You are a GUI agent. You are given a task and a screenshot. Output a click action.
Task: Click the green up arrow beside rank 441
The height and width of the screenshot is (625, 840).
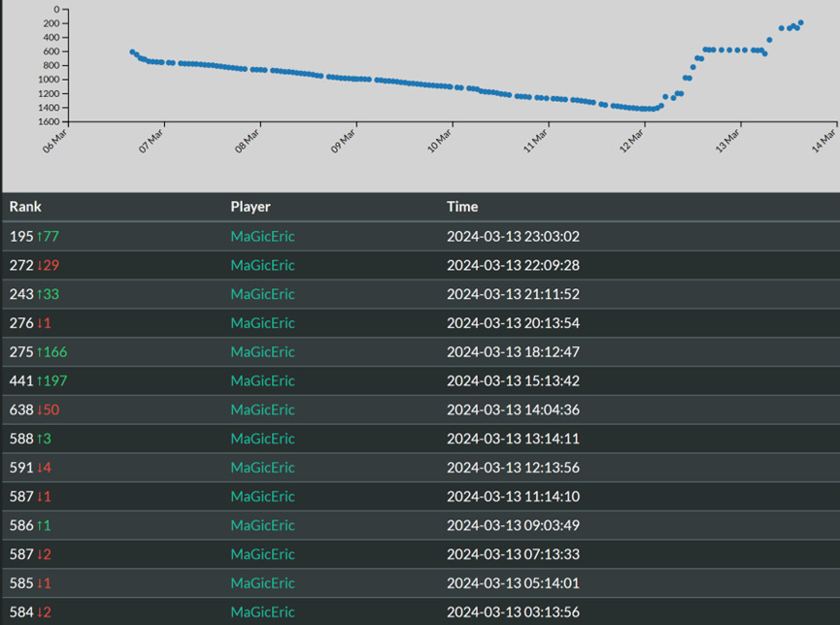click(x=40, y=381)
